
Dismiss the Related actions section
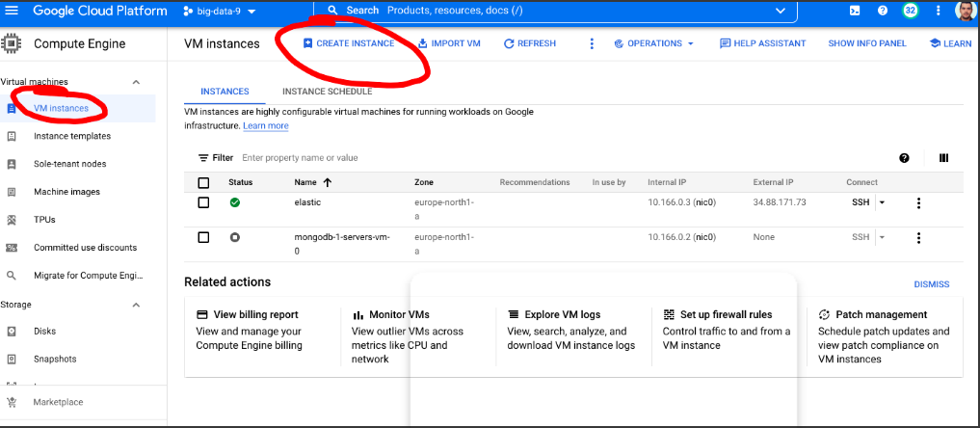click(x=931, y=284)
